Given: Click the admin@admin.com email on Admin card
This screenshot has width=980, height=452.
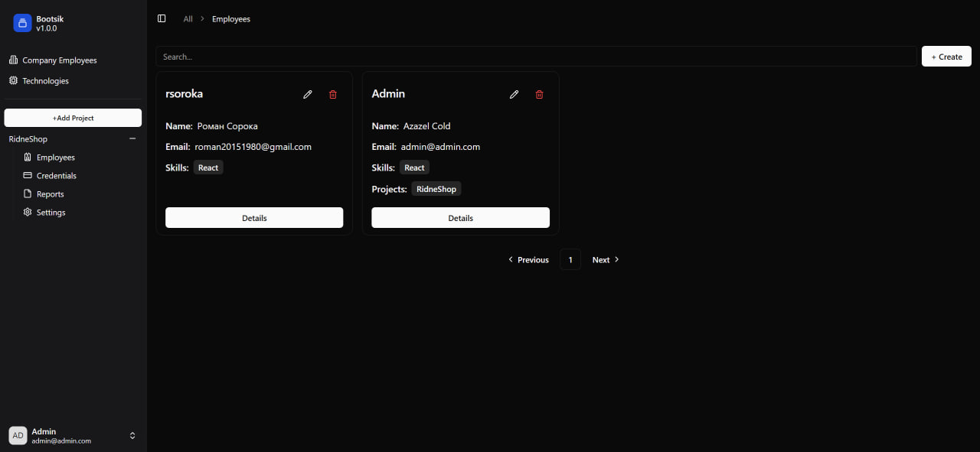Looking at the screenshot, I should (x=440, y=147).
